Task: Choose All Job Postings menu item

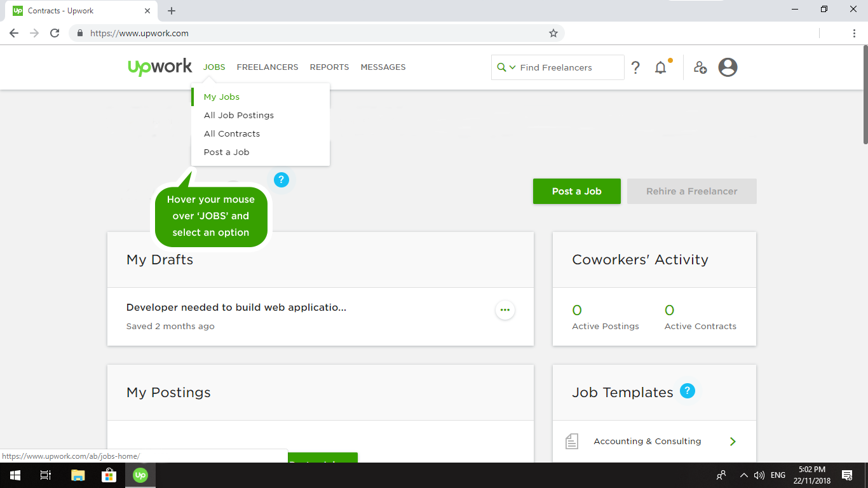Action: tap(239, 116)
